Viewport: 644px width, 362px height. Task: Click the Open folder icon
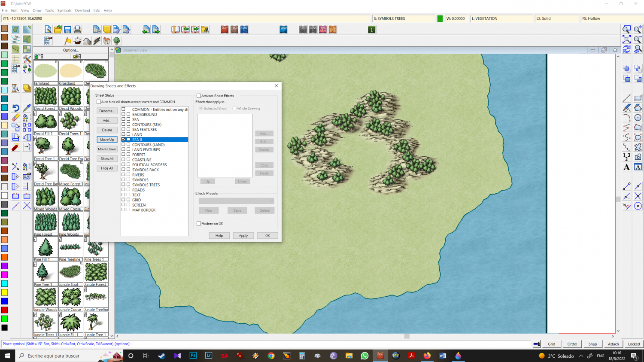58,29
